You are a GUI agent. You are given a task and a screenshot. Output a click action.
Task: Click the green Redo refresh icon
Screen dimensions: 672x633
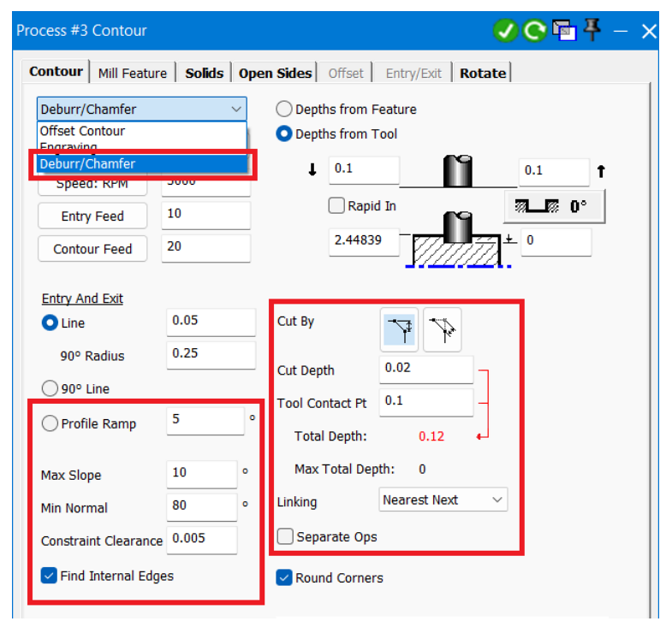coord(534,31)
